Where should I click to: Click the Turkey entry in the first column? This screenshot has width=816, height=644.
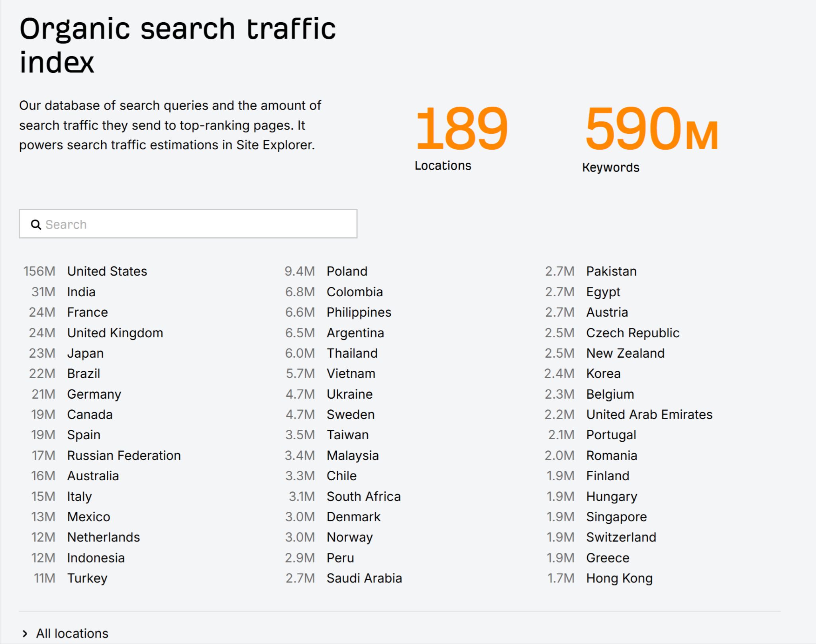[x=88, y=578]
